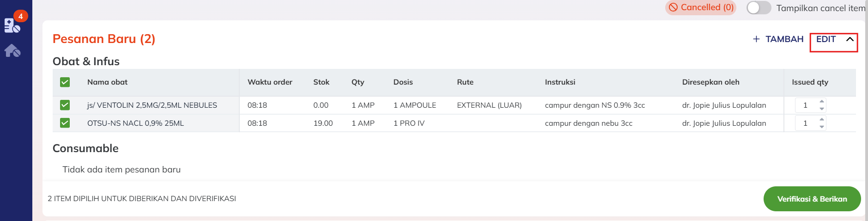Click the plus icon beside TAMBAH
868x221 pixels.
(x=756, y=39)
